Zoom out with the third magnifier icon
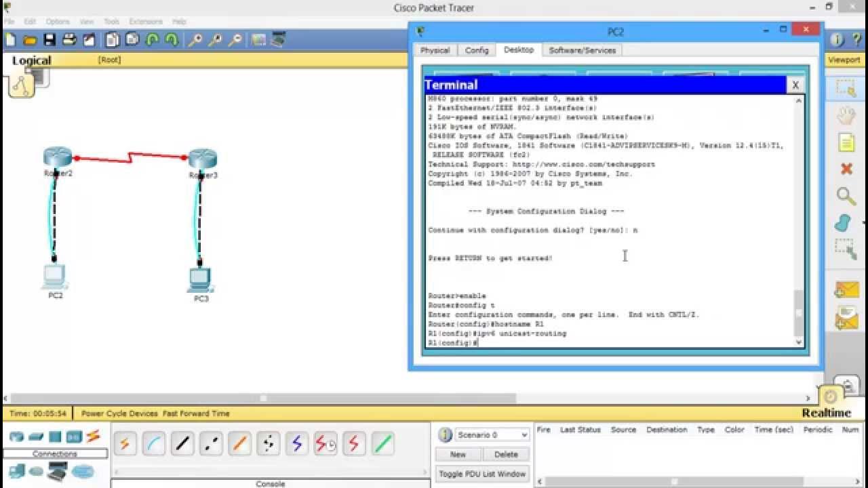 coord(235,40)
